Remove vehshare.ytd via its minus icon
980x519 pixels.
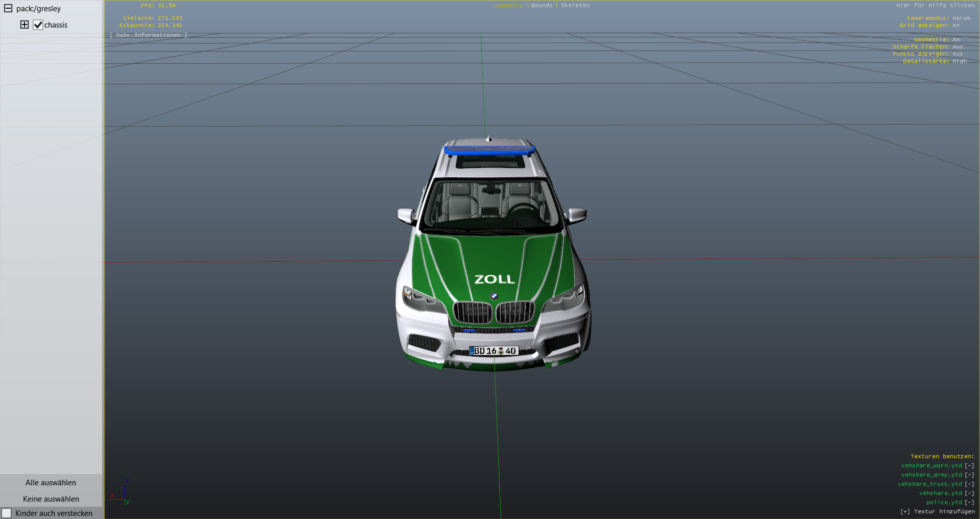tap(969, 493)
